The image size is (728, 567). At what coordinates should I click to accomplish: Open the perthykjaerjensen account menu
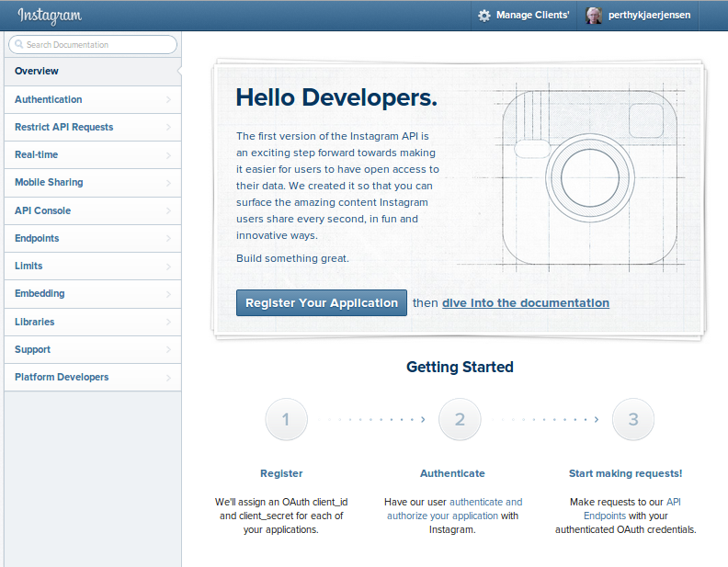click(638, 16)
